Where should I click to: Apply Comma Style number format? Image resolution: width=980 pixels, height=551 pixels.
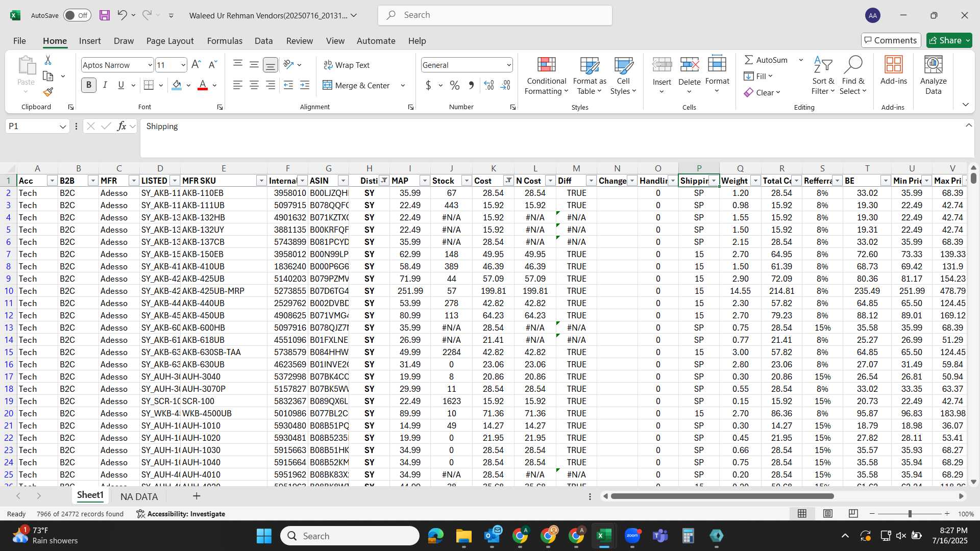[471, 85]
